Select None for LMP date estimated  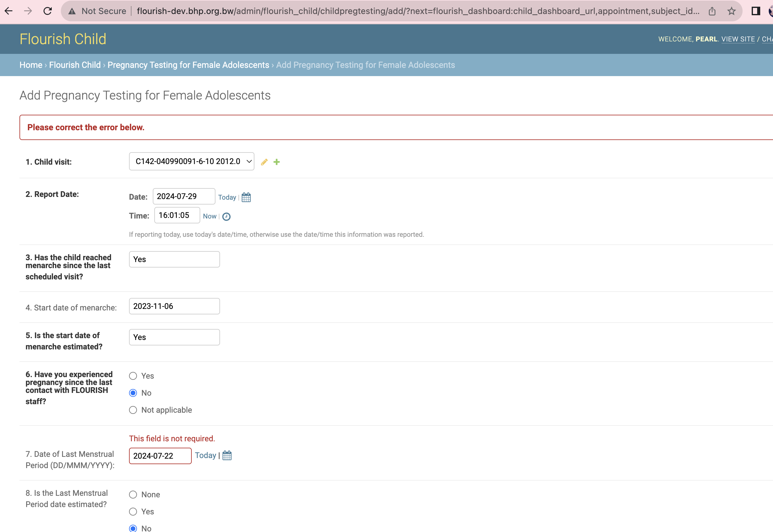coord(133,495)
